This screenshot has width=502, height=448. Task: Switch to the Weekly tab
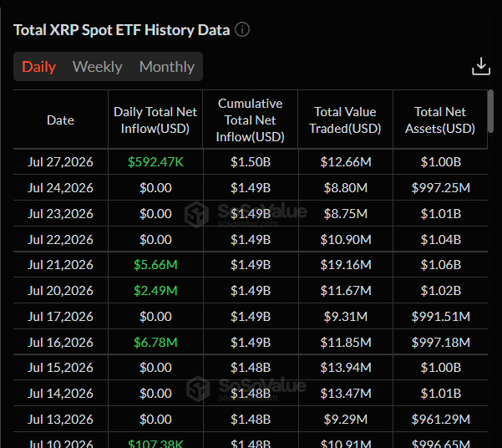point(98,67)
